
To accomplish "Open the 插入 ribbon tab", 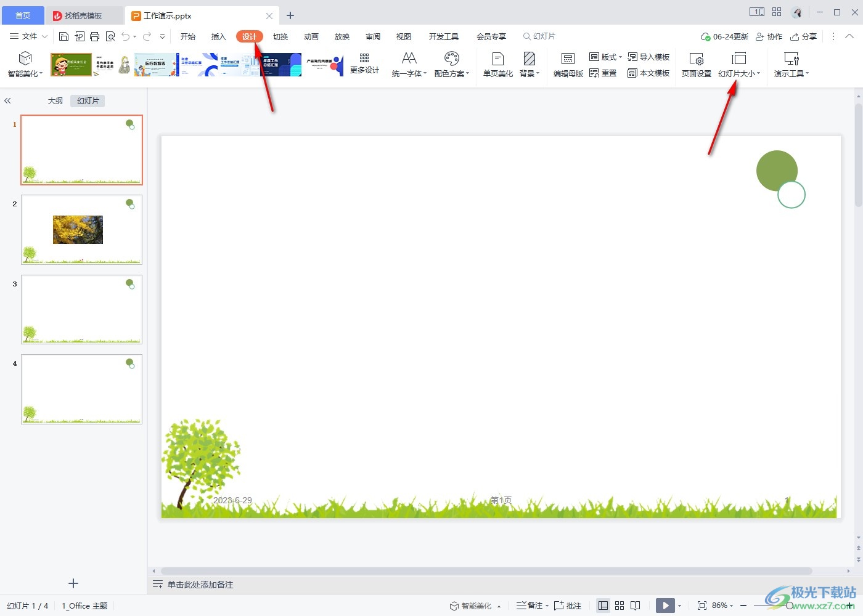I will point(219,36).
